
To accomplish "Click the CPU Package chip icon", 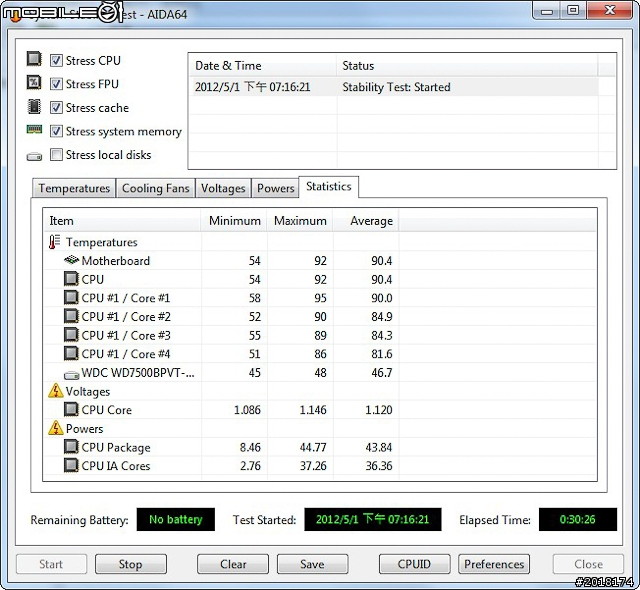I will click(71, 447).
